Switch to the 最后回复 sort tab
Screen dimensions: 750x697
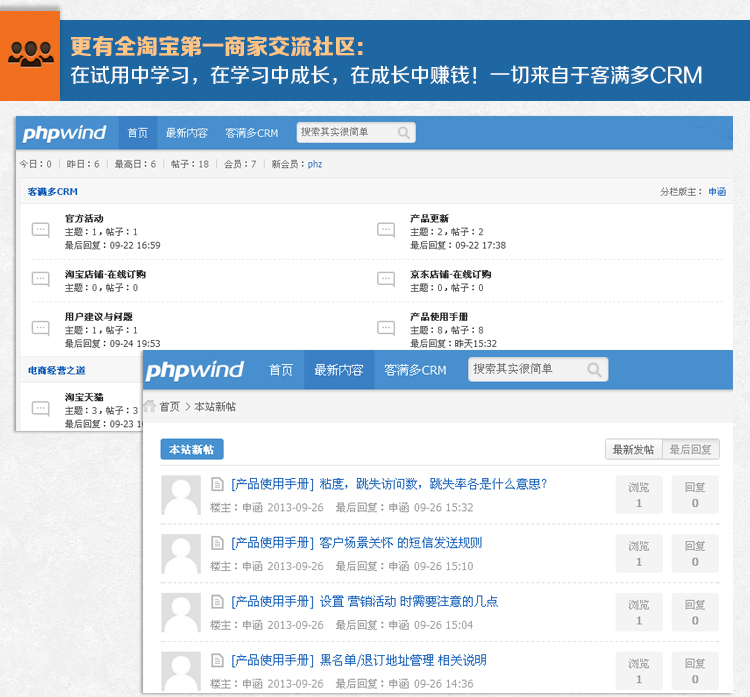point(690,450)
